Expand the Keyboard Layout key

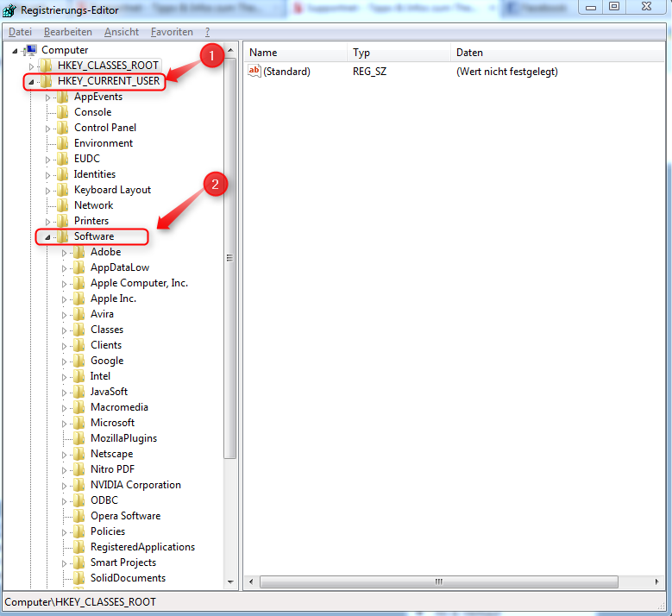(x=47, y=191)
